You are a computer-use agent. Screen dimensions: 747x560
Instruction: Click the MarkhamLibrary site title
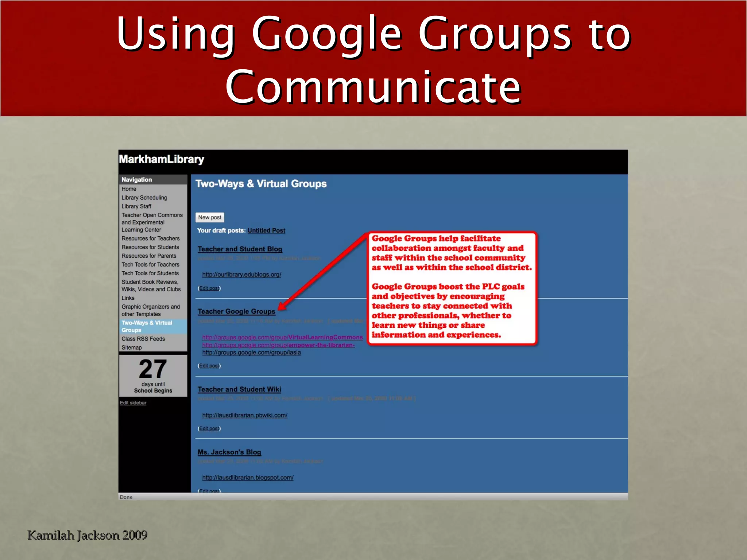click(x=161, y=159)
